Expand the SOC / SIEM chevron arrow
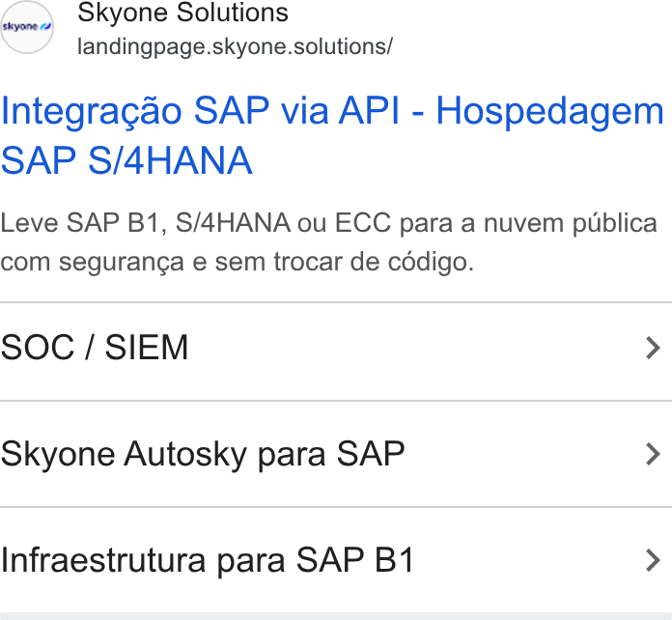 [x=653, y=348]
